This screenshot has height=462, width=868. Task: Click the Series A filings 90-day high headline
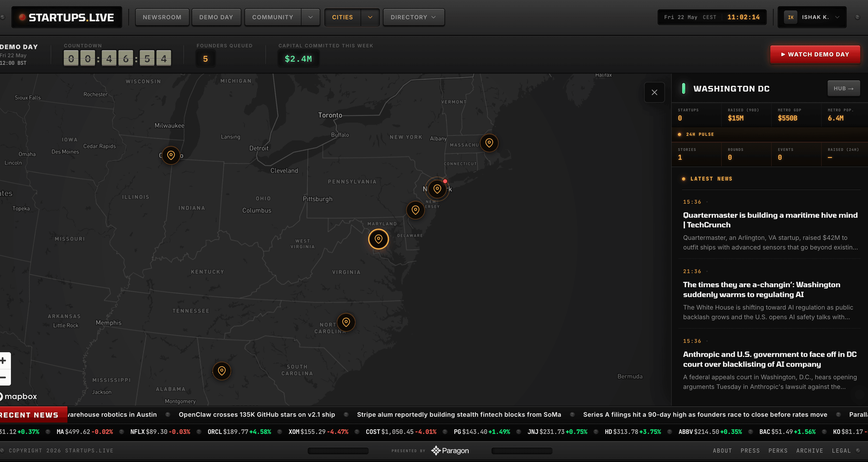pos(705,414)
